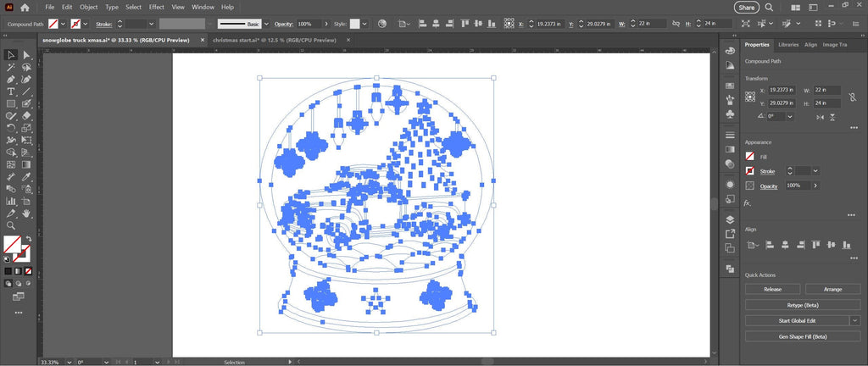Open Stroke weight dropdown in Appearance
The width and height of the screenshot is (868, 366).
(x=815, y=171)
